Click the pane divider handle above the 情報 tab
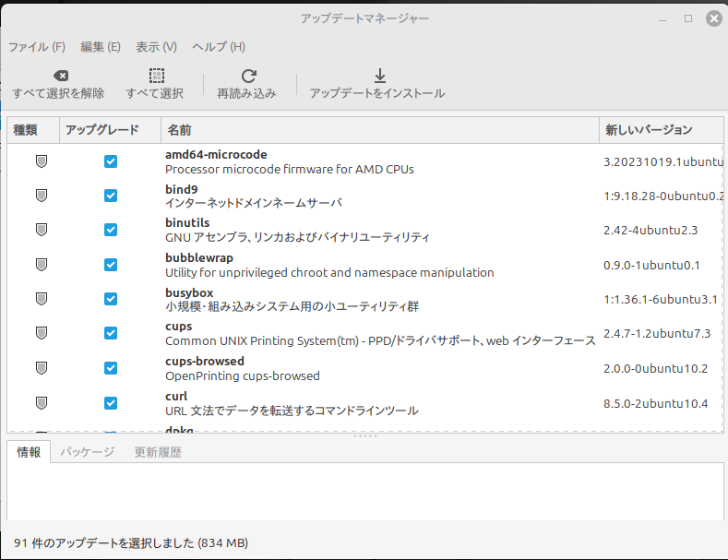The height and width of the screenshot is (560, 728). click(365, 435)
